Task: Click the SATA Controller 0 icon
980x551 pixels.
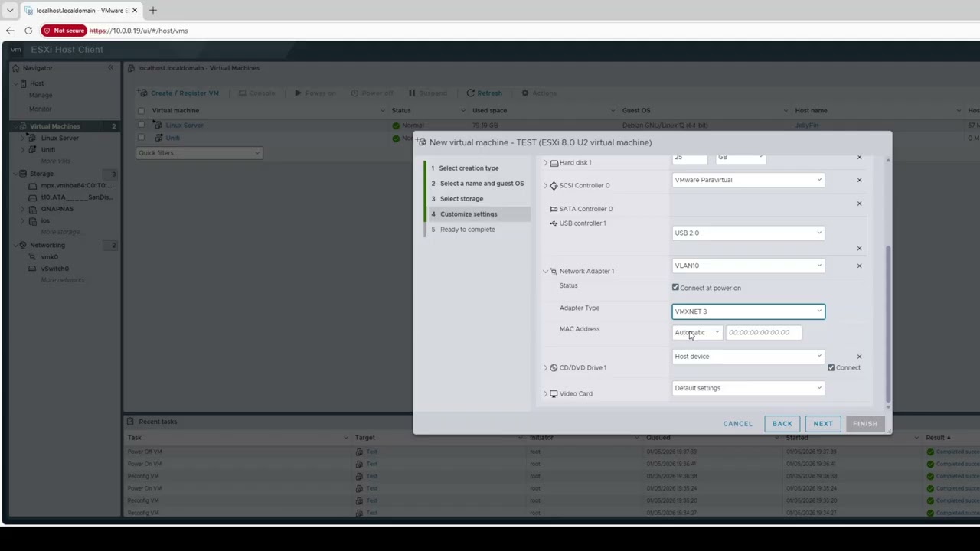Action: 554,209
